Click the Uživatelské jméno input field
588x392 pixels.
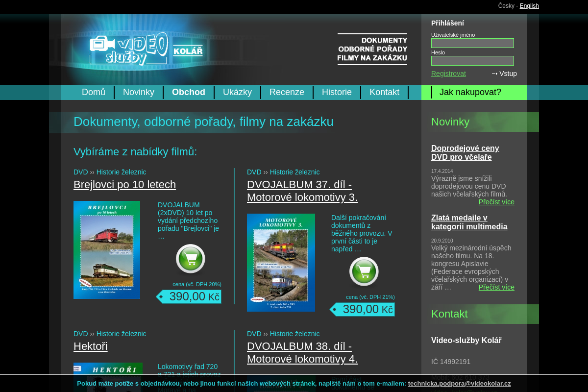point(472,43)
